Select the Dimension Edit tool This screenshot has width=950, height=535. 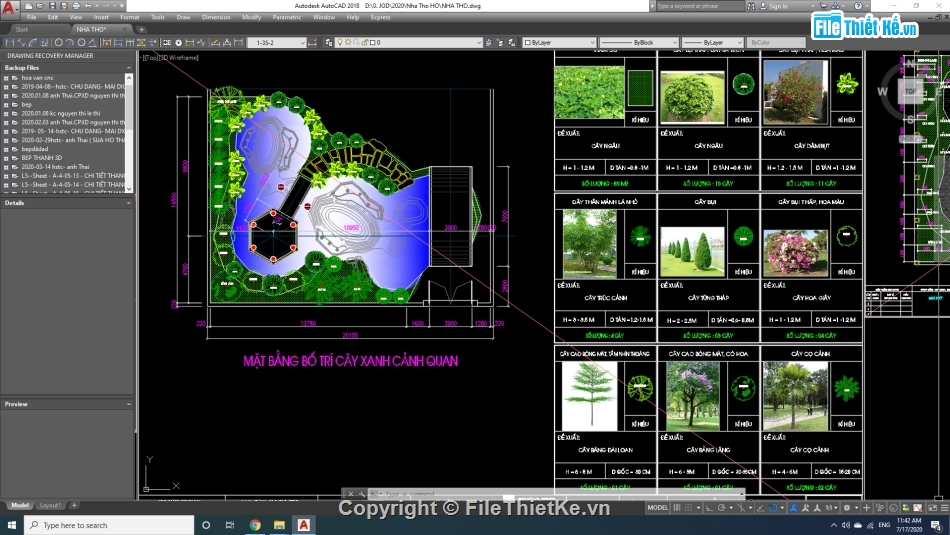tap(215, 42)
